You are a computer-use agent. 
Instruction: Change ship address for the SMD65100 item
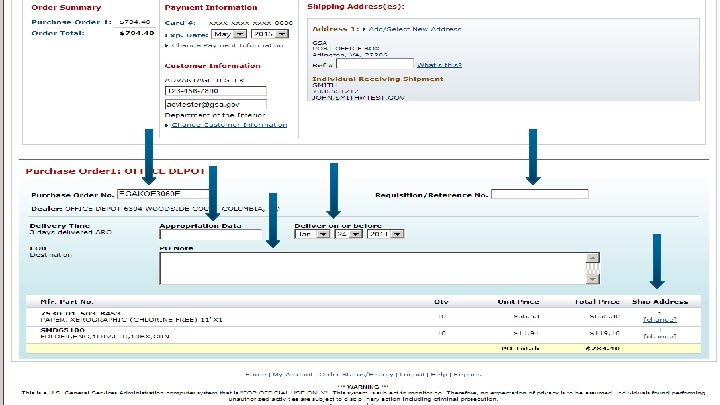(659, 336)
